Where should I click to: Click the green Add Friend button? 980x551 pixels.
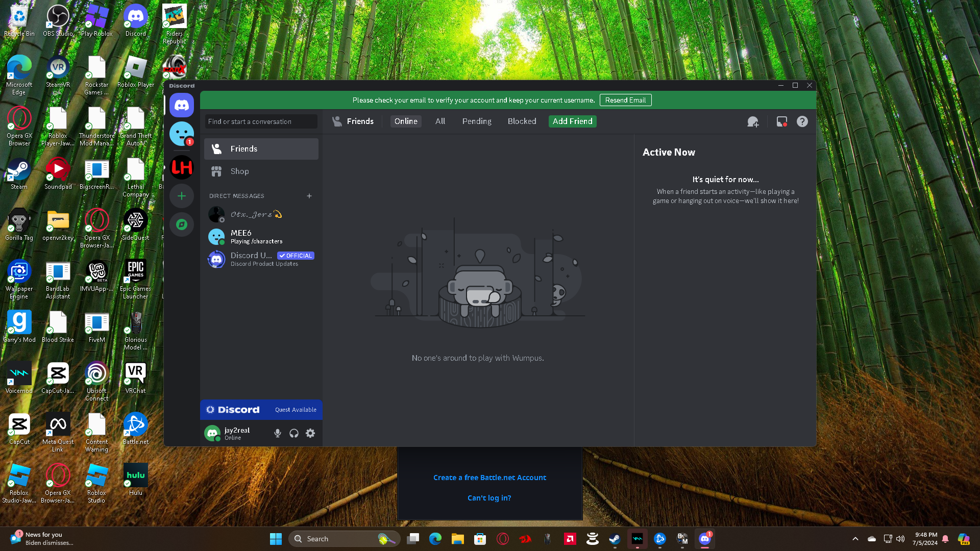(x=573, y=121)
